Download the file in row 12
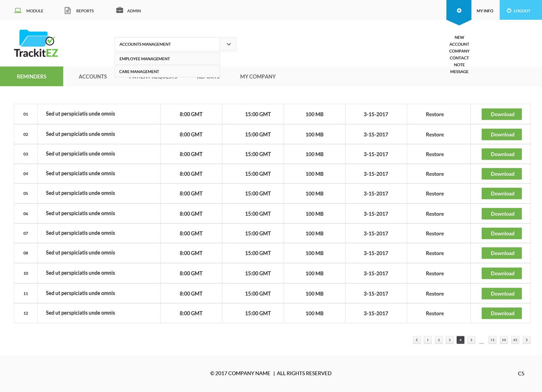This screenshot has height=392, width=542. coord(502,313)
